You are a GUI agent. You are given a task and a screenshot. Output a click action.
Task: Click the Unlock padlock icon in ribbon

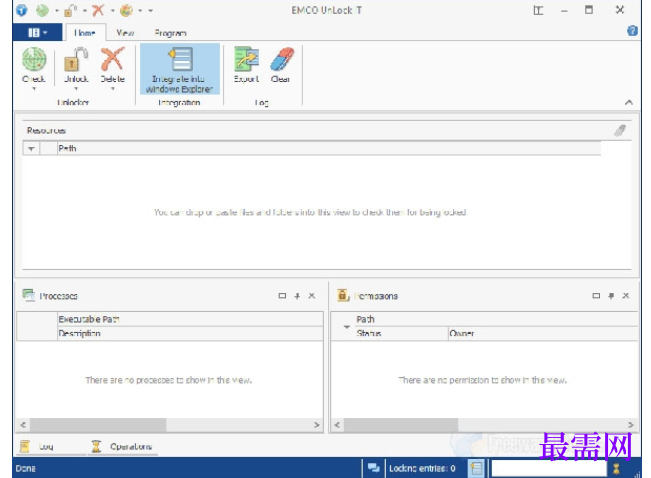(76, 59)
